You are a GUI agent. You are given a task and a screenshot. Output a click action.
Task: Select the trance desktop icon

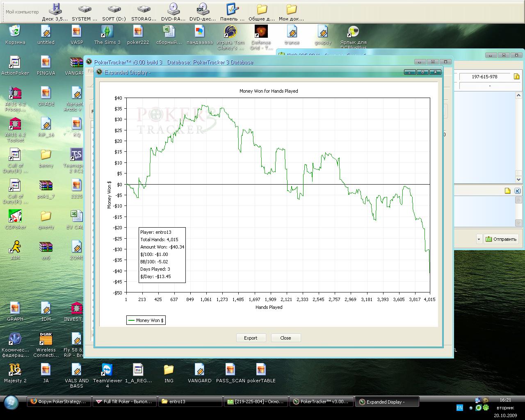(292, 35)
